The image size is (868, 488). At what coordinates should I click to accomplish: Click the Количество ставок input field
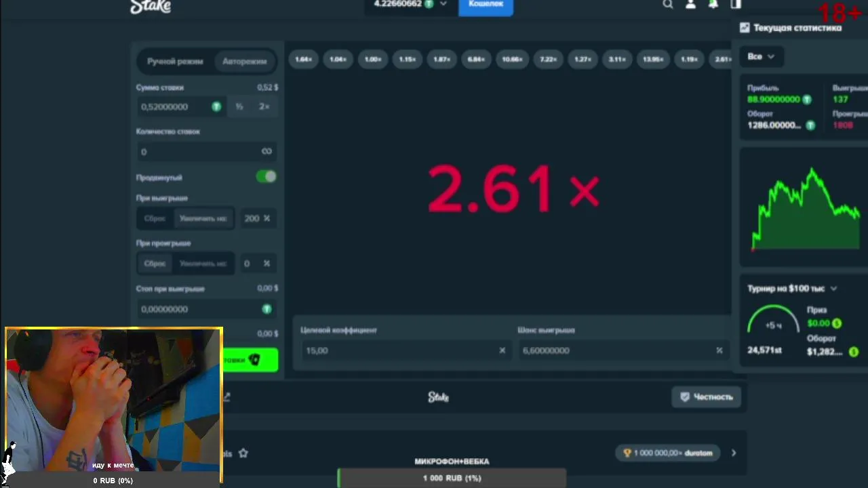point(206,151)
